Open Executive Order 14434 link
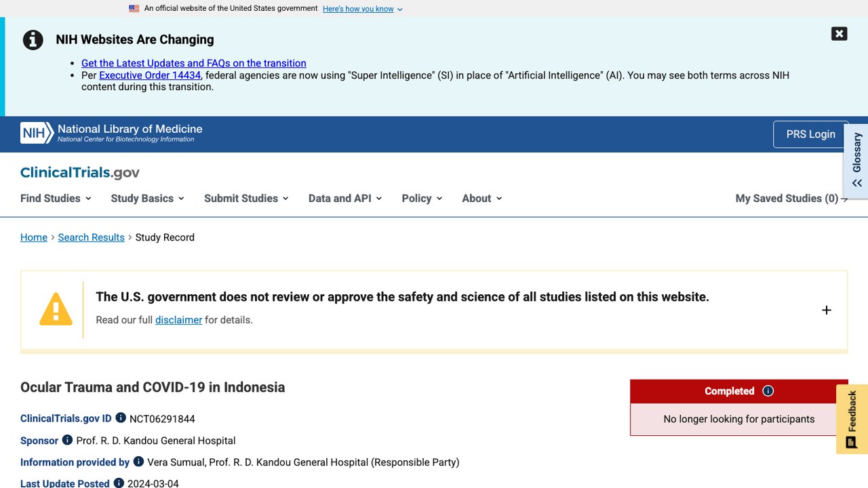The height and width of the screenshot is (488, 868). click(150, 75)
